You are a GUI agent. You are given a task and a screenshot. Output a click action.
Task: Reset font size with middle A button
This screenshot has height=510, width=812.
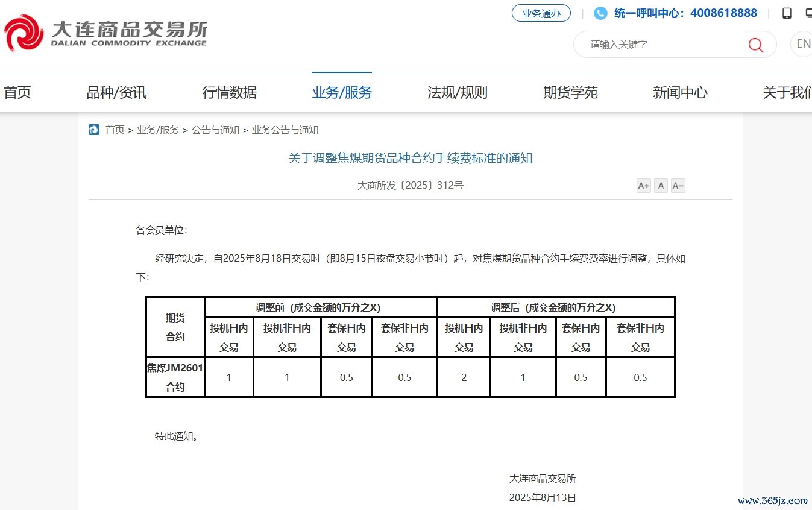[661, 186]
